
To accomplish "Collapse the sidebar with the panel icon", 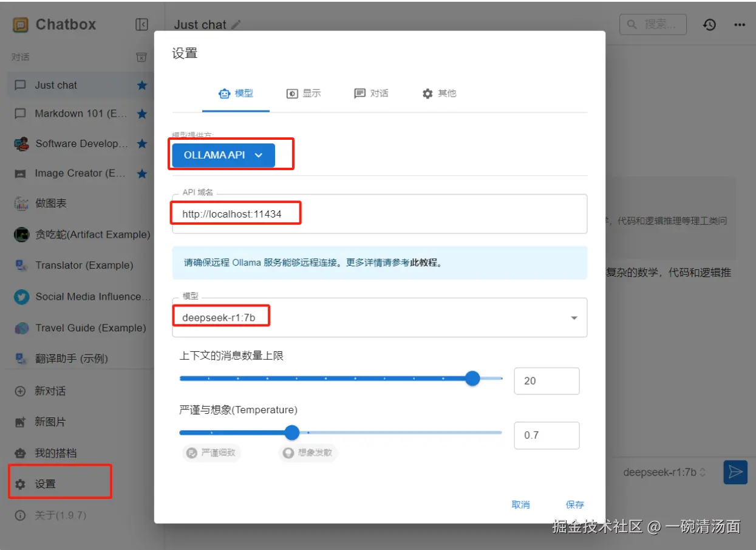I will click(x=141, y=24).
